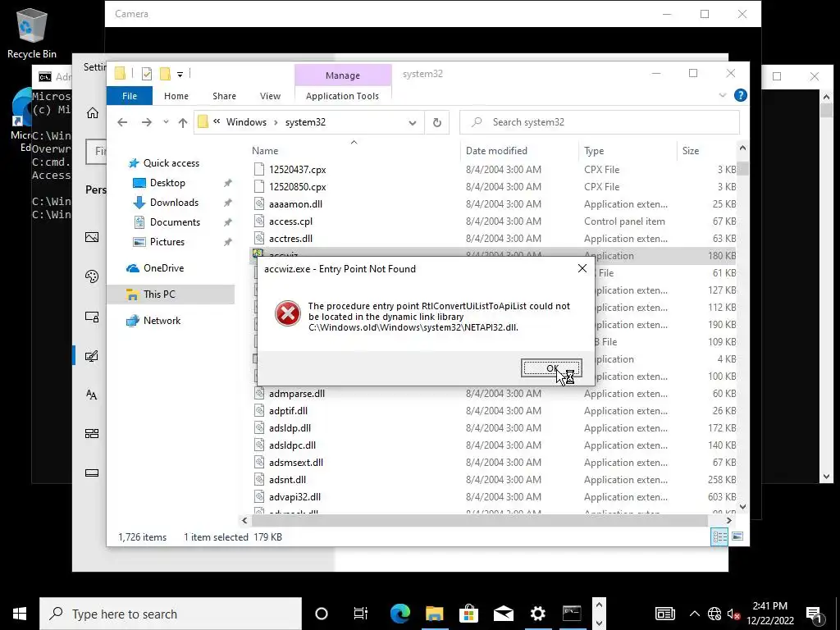Image resolution: width=840 pixels, height=630 pixels.
Task: Click the Home icon in Settings window
Action: coord(92,113)
